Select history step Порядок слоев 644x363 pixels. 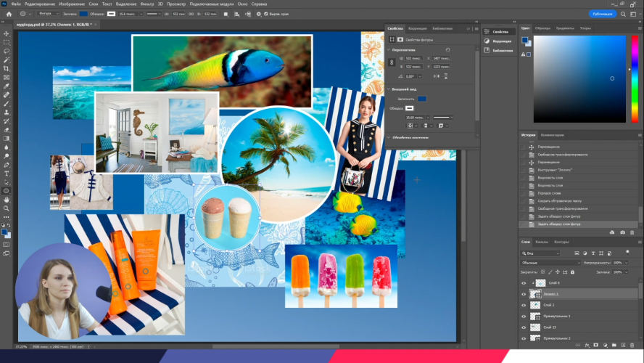pos(550,193)
